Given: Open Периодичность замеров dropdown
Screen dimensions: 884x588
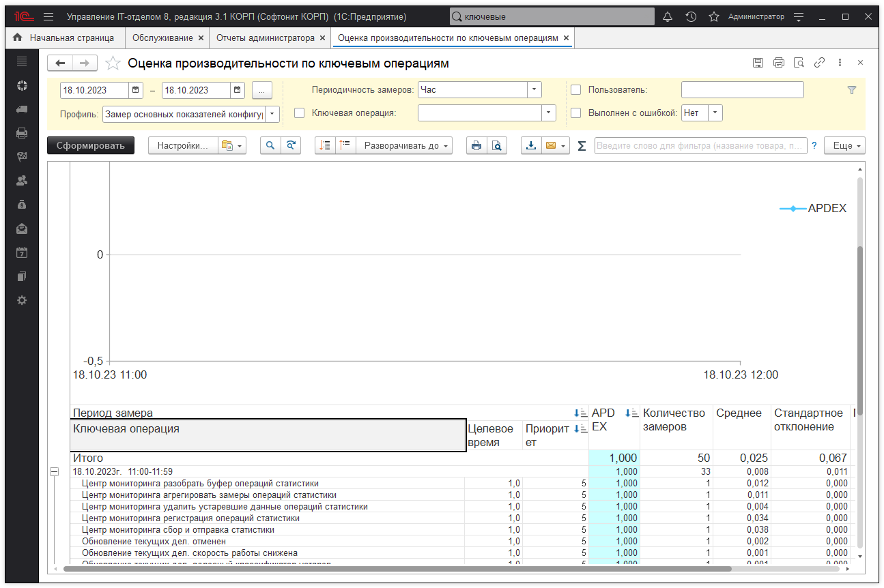Looking at the screenshot, I should click(x=534, y=90).
